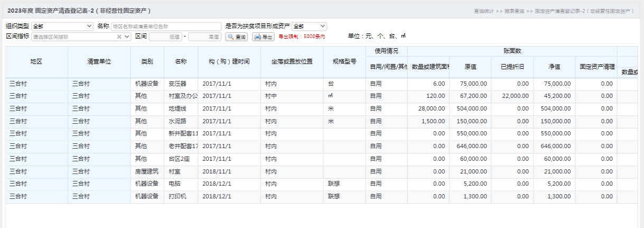Viewport: 644px width, 228px height.
Task: Select the 老井配套17 name cell
Action: point(181,147)
